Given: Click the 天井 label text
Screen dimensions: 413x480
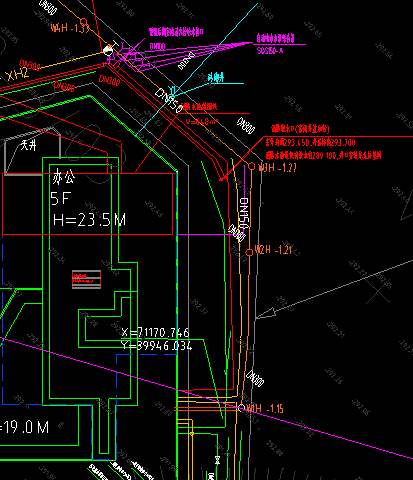Looking at the screenshot, I should point(28,145).
